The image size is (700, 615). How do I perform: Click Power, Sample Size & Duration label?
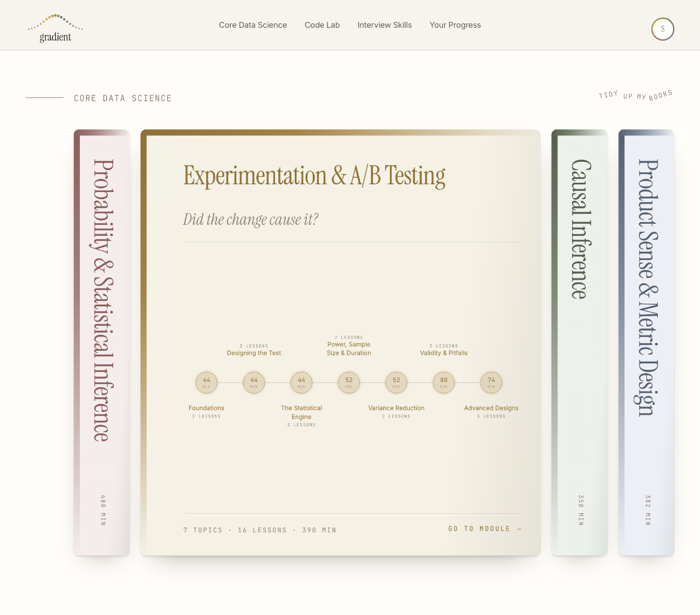coord(349,349)
